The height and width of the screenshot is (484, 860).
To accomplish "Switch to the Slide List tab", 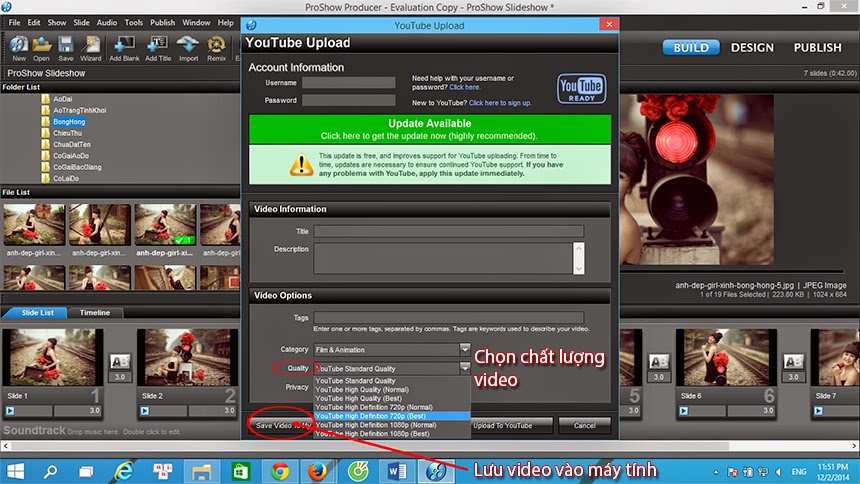I will coord(37,313).
